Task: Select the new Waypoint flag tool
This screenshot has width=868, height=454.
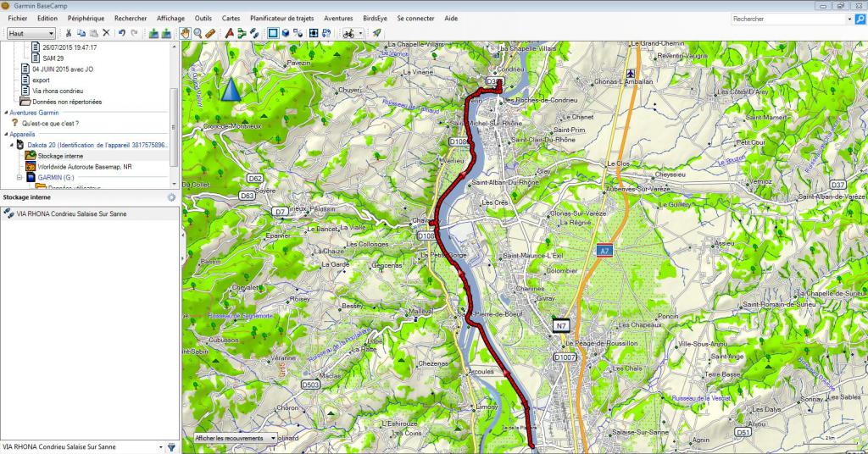Action: [229, 33]
